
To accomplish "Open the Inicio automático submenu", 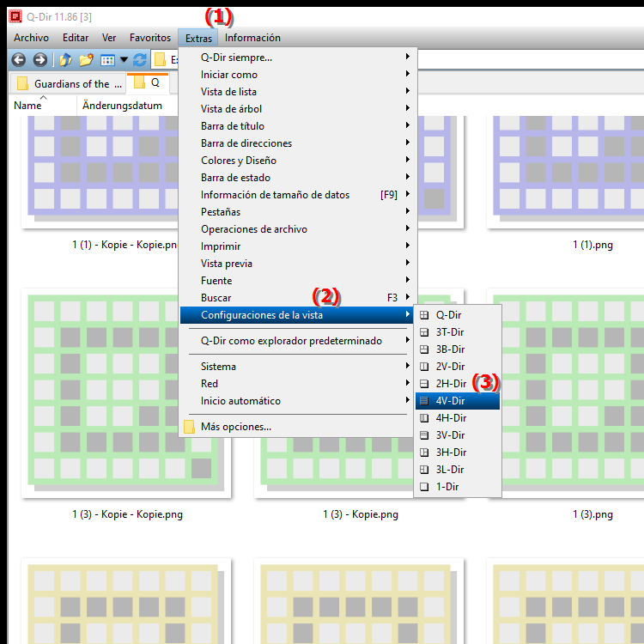I will coord(297,401).
